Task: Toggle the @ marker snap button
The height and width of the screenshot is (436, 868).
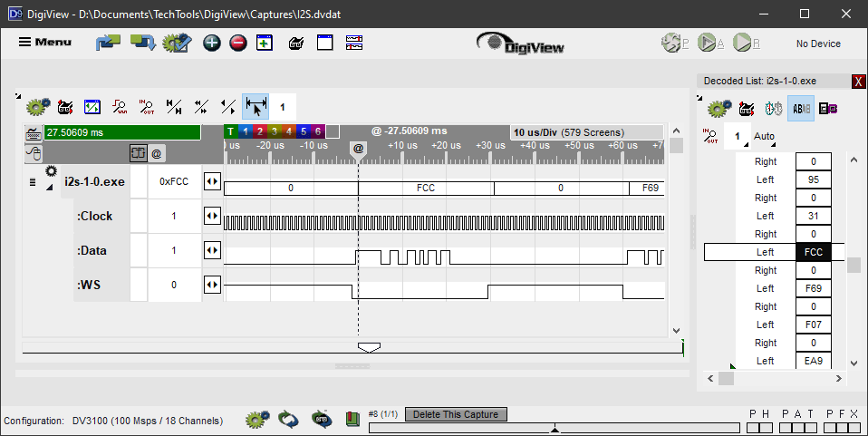Action: 157,154
